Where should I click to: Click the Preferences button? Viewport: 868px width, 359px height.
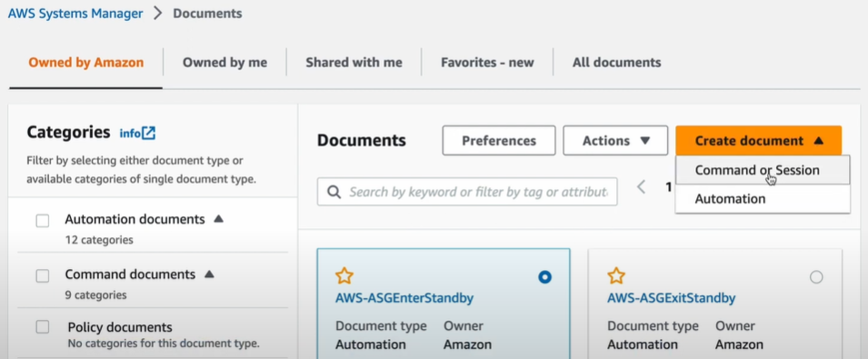(499, 141)
